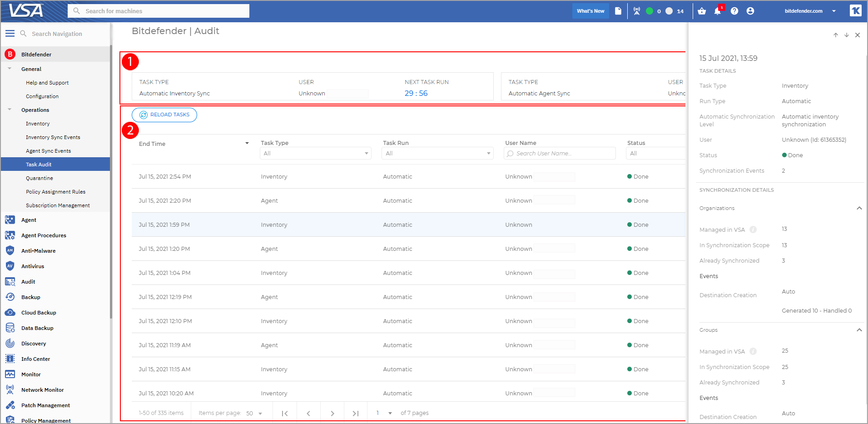Collapse the Organizations section
Viewport: 868px width, 424px height.
[x=859, y=208]
